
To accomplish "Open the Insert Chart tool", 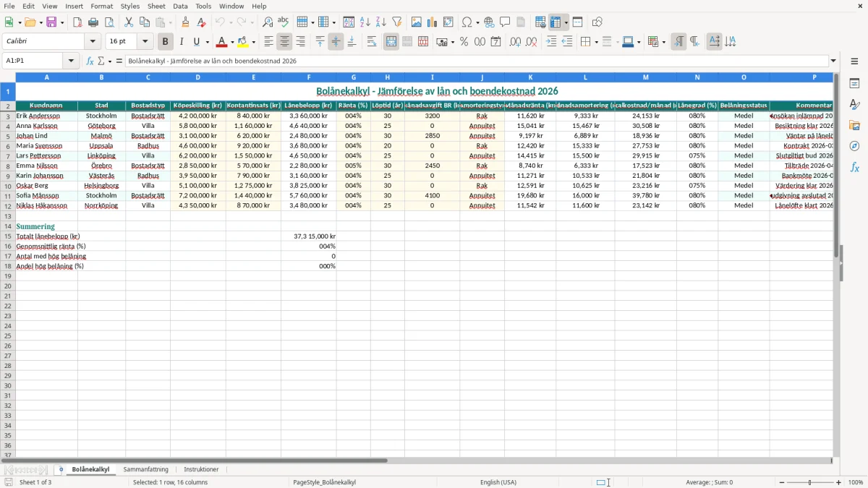I will (433, 22).
